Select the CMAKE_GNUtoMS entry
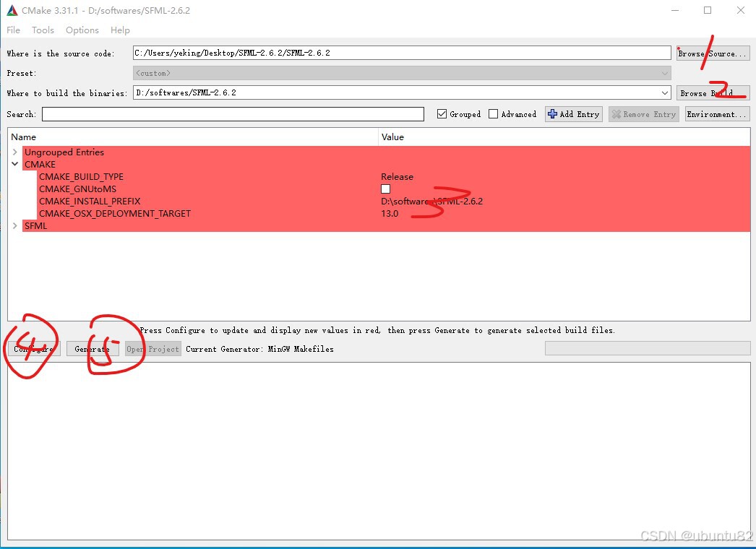756x549 pixels. (77, 189)
